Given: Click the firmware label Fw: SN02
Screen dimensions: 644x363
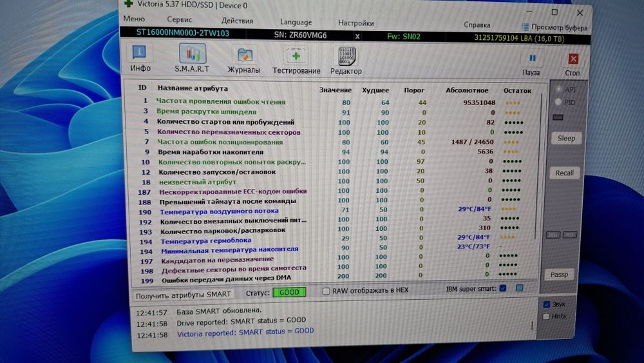Looking at the screenshot, I should tap(403, 37).
